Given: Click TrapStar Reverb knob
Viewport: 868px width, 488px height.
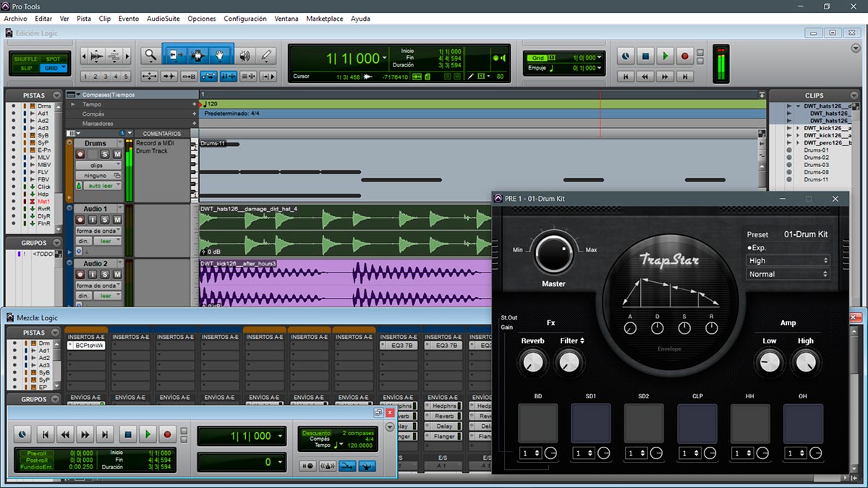Looking at the screenshot, I should [x=532, y=361].
